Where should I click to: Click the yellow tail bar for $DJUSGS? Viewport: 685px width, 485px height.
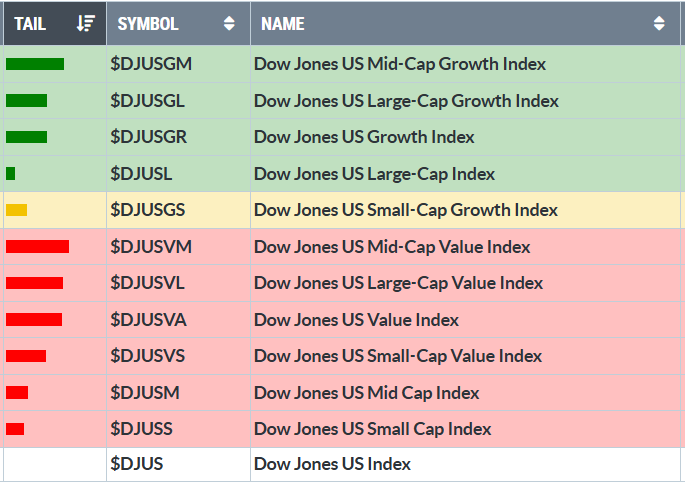pos(17,210)
